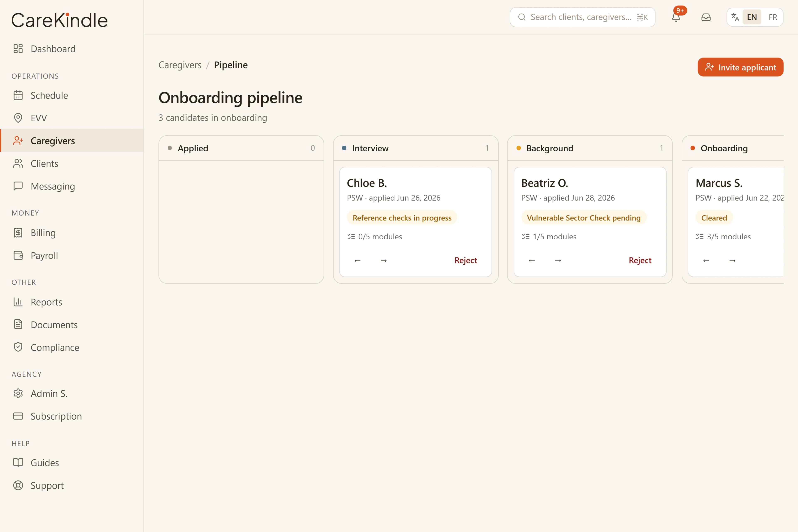798x532 pixels.
Task: Click the Payroll wallet icon
Action: pos(18,255)
